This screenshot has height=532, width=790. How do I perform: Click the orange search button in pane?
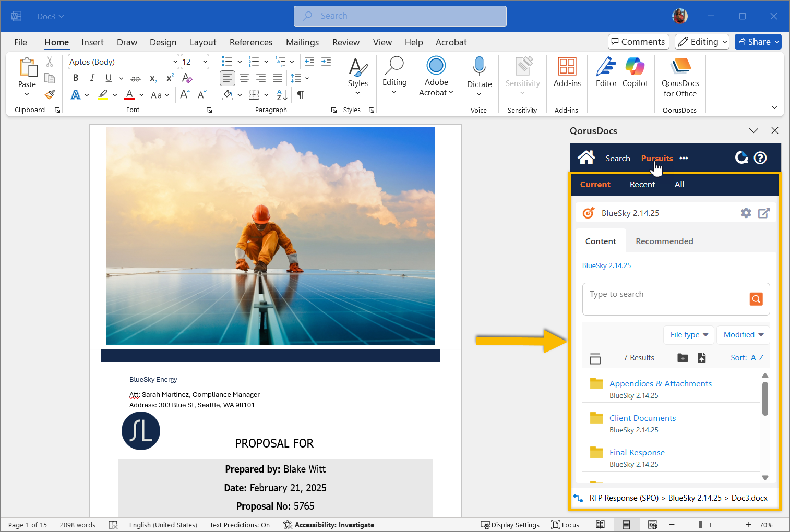pyautogui.click(x=756, y=299)
